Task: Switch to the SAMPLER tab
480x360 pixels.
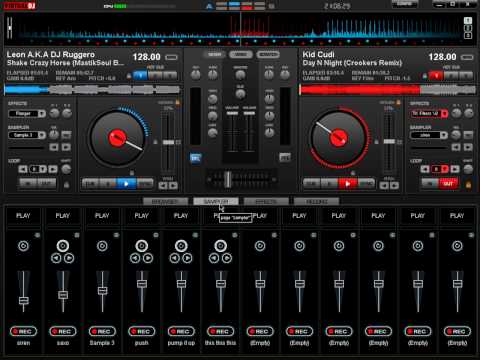Action: pos(216,201)
